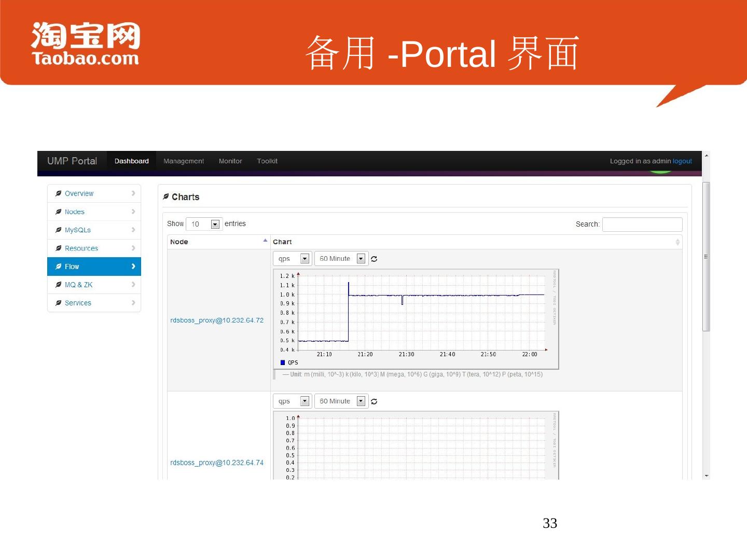This screenshot has height=560, width=747.
Task: Click the leaf icon beside Overview
Action: click(x=59, y=193)
